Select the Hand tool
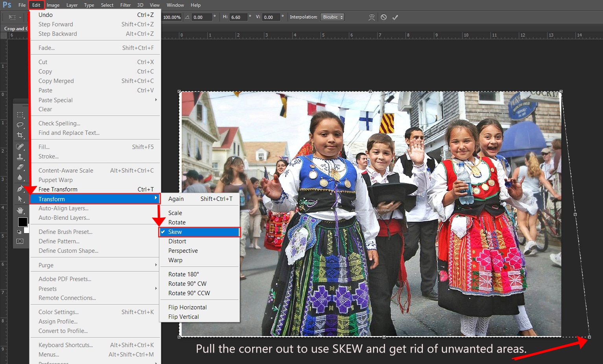This screenshot has width=603, height=364. [20, 210]
